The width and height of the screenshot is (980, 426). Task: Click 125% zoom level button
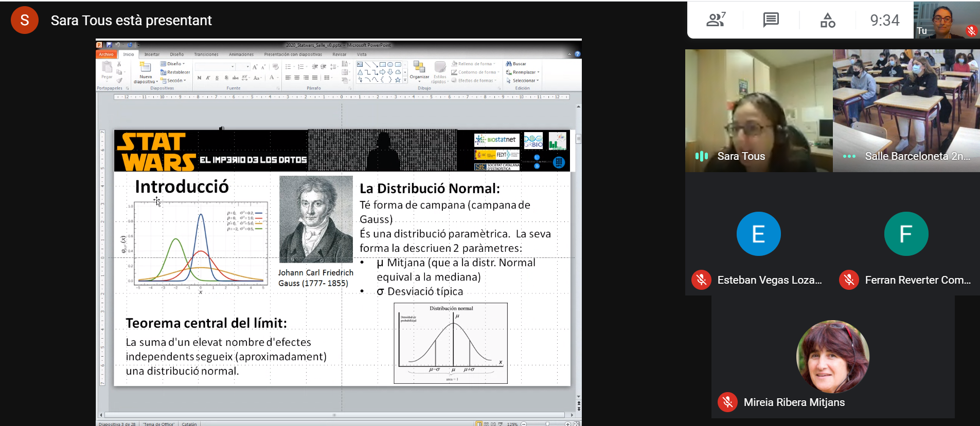pos(512,424)
